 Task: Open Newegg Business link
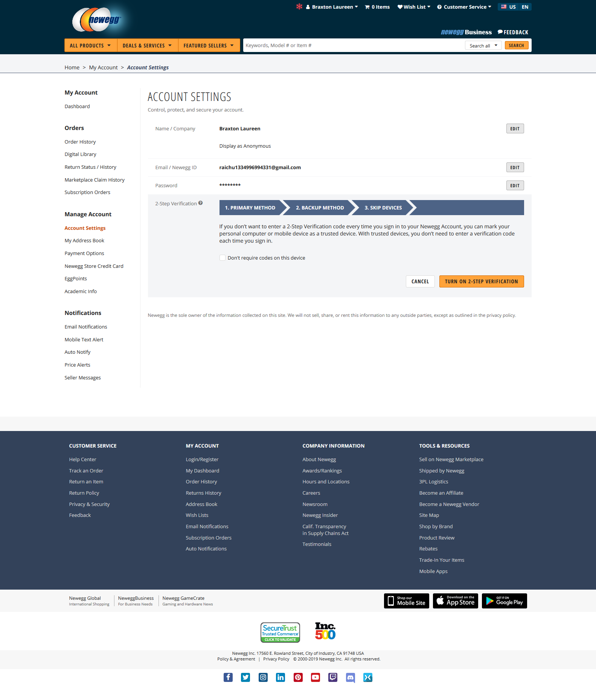(x=466, y=32)
